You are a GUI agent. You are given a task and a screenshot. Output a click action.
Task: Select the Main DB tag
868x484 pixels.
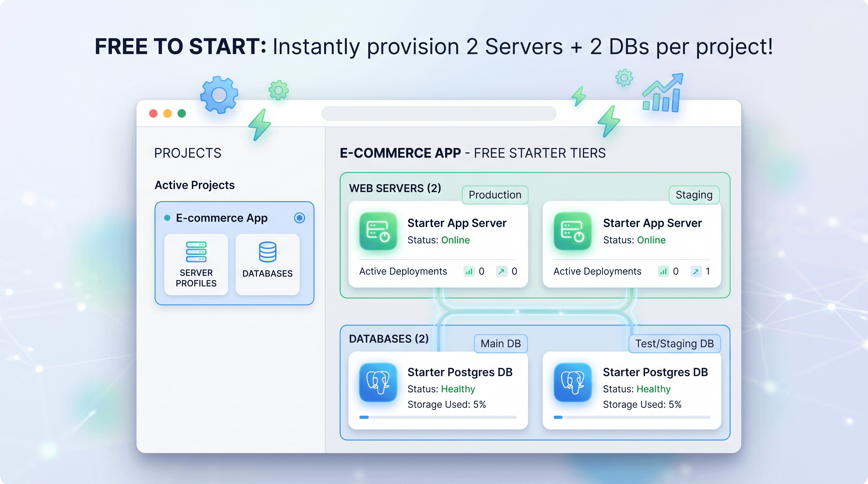[x=501, y=344]
